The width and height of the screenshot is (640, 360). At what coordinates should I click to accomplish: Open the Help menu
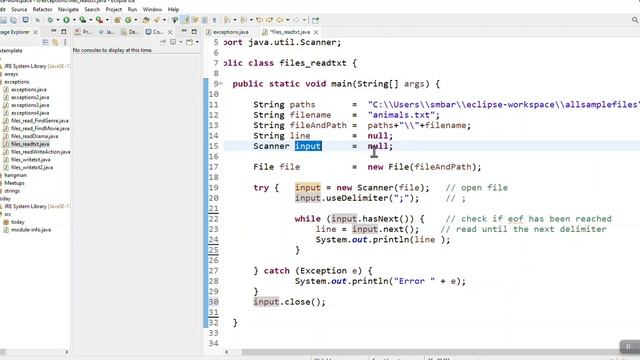(173, 9)
